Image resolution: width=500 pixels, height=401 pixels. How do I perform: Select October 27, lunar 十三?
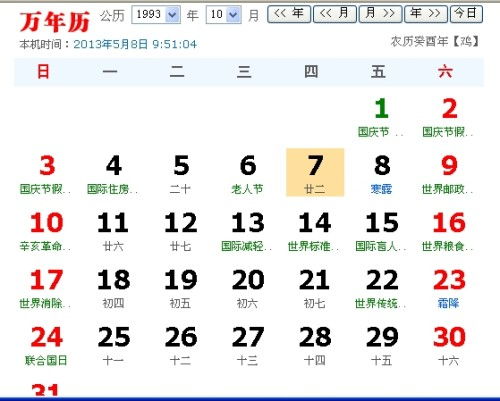click(x=248, y=346)
